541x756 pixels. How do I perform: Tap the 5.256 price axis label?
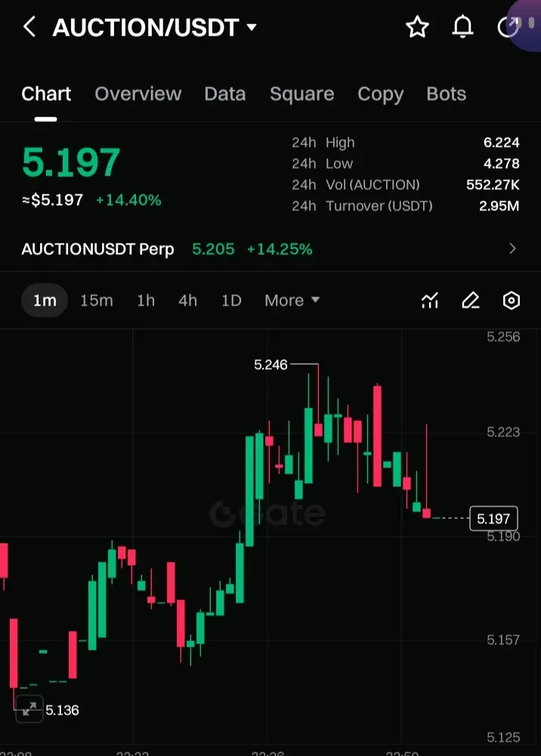503,336
